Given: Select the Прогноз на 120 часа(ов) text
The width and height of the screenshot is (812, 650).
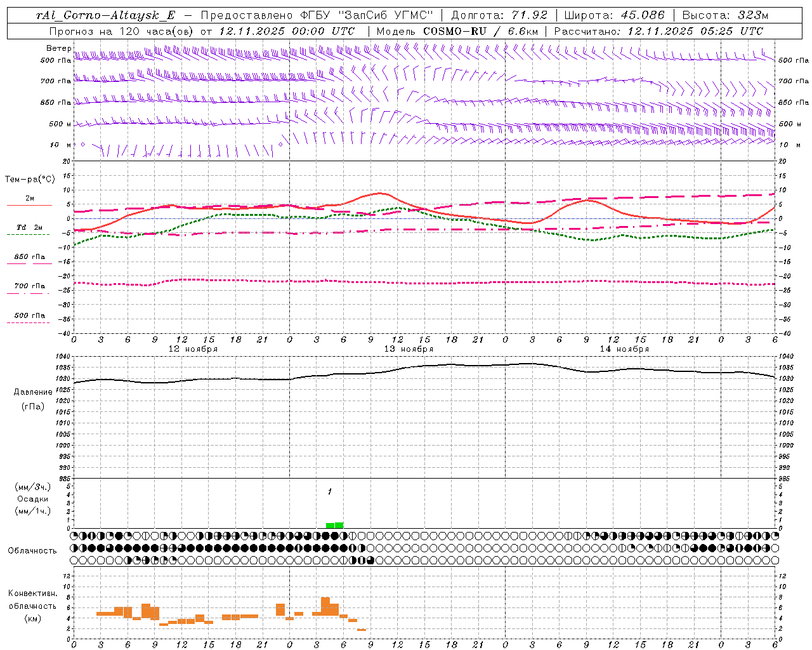Looking at the screenshot, I should 122,31.
